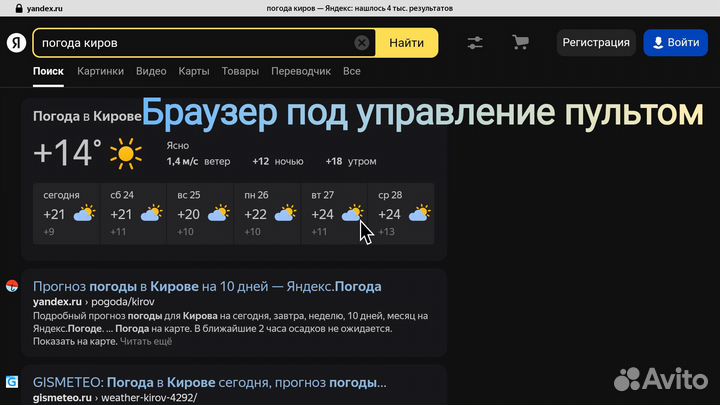Select the ср 28 forecast card
This screenshot has height=405, width=720.
pos(401,214)
